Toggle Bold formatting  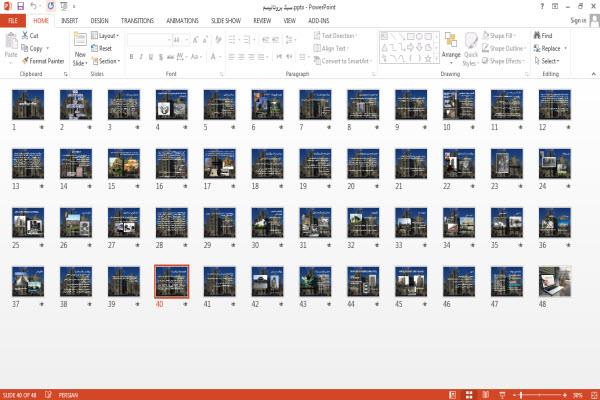pos(131,57)
